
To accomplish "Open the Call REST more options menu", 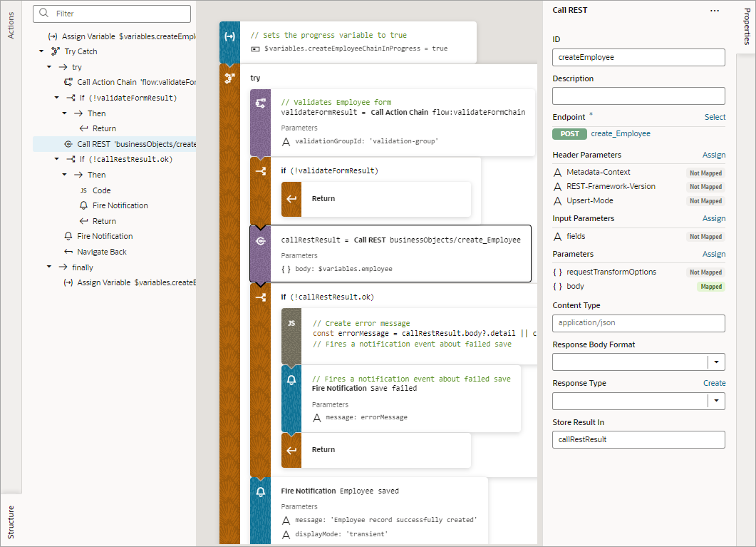I will tap(715, 11).
